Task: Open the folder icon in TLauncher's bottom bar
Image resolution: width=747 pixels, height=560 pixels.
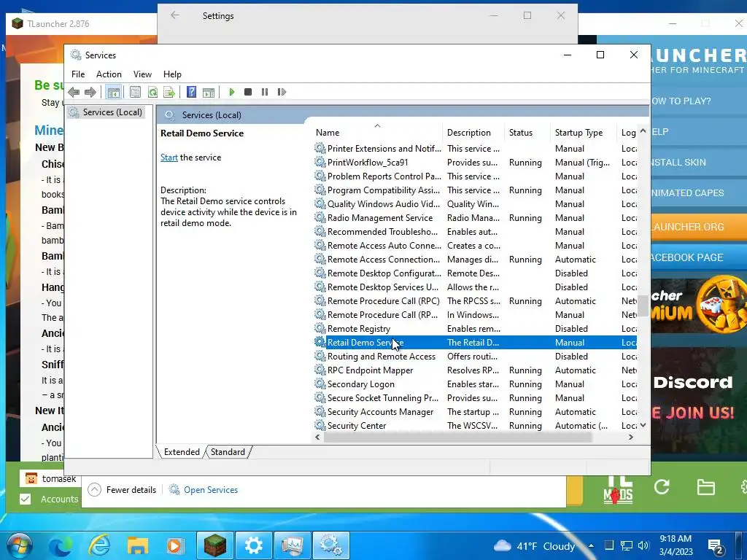Action: [x=705, y=487]
